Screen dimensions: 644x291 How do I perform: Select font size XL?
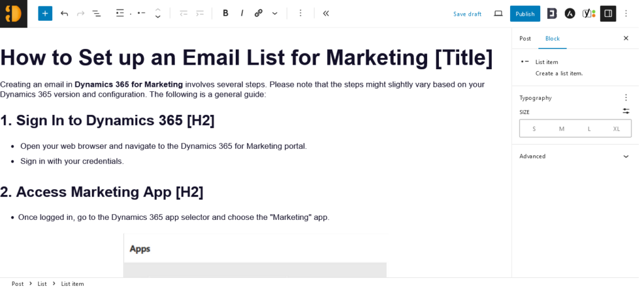(616, 129)
